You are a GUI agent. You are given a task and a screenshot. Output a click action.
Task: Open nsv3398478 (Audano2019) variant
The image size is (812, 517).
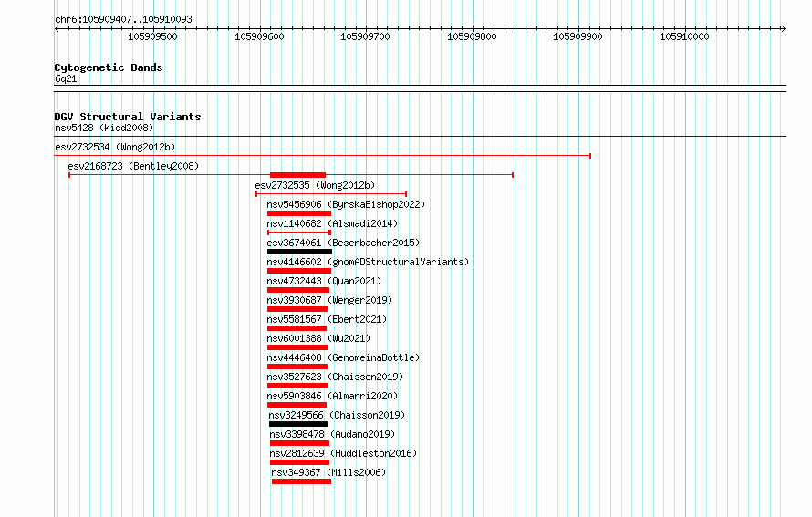(x=332, y=434)
